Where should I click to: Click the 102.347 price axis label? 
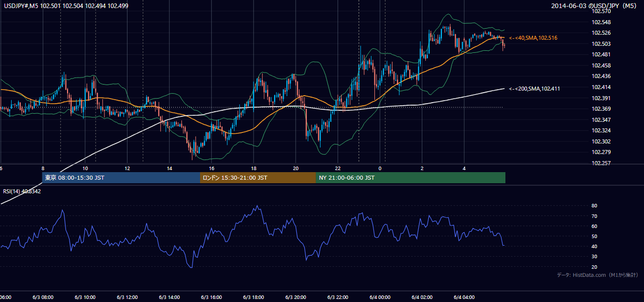pos(600,120)
